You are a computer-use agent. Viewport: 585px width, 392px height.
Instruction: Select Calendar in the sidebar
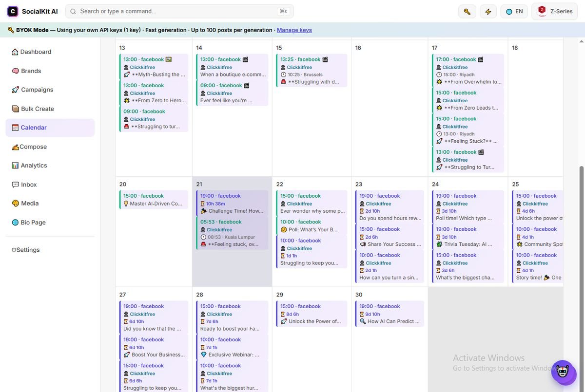pyautogui.click(x=50, y=128)
